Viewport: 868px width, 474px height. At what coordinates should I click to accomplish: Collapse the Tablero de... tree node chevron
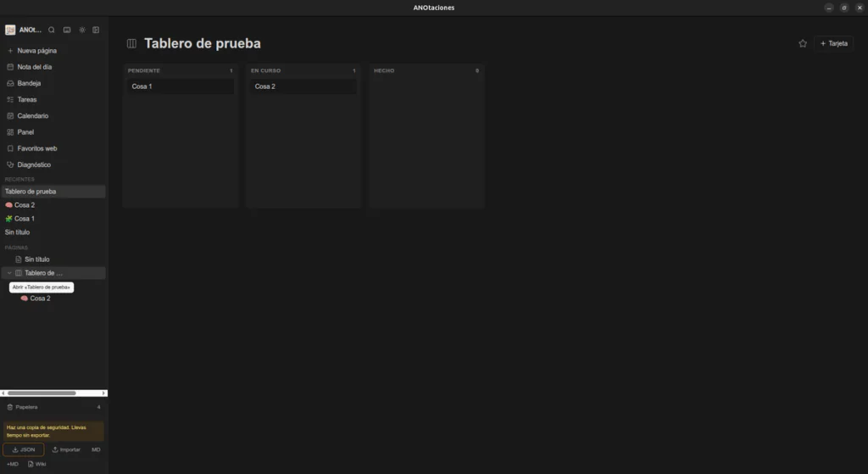point(9,273)
